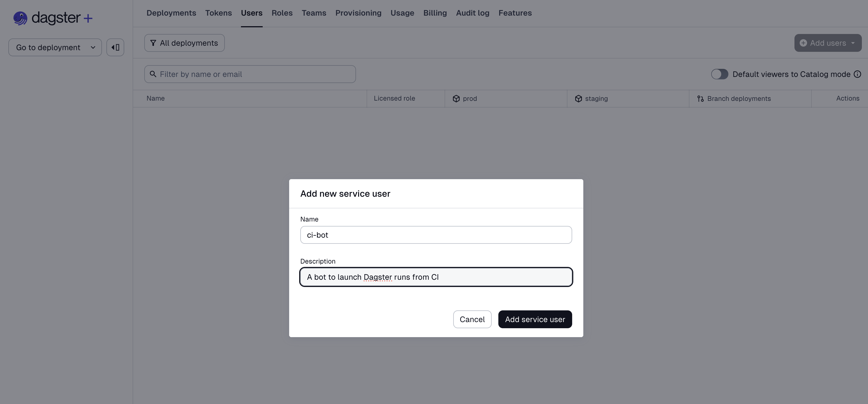Click the staging deployment cube icon
Image resolution: width=868 pixels, height=404 pixels.
coord(578,98)
